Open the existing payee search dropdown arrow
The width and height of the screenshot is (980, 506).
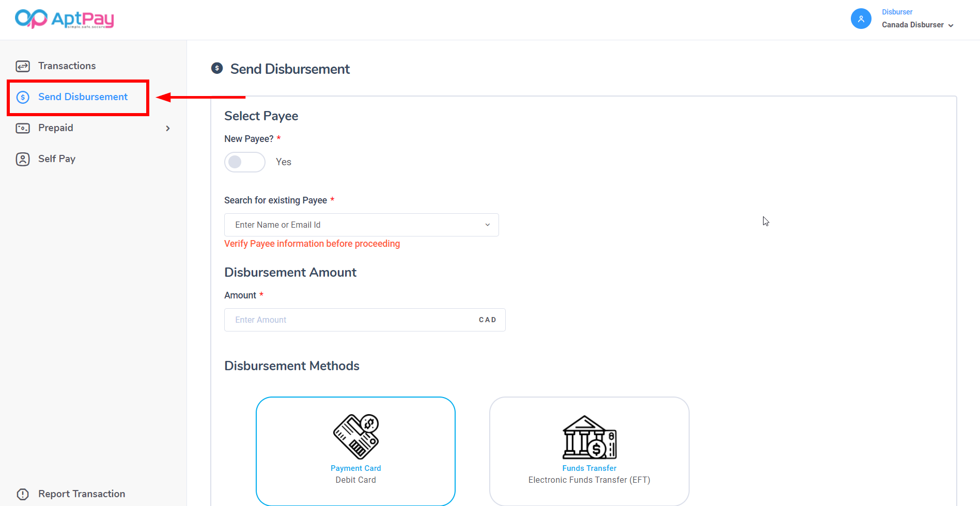pyautogui.click(x=487, y=225)
